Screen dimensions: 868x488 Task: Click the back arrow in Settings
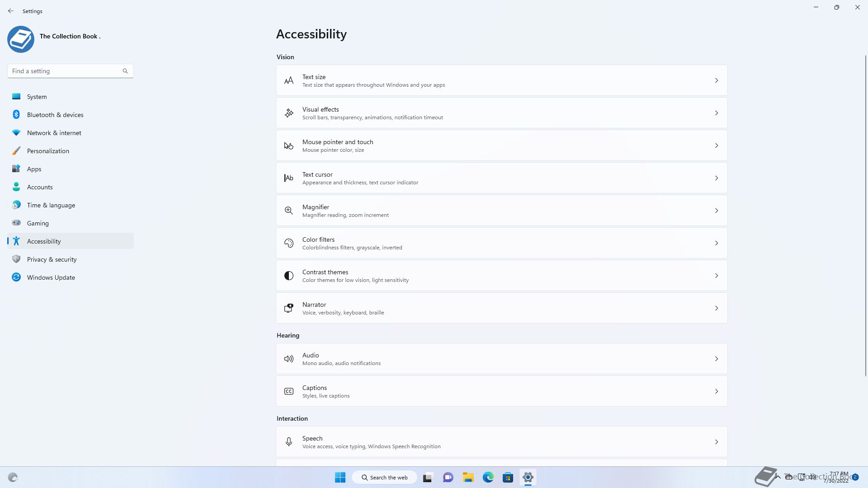11,11
